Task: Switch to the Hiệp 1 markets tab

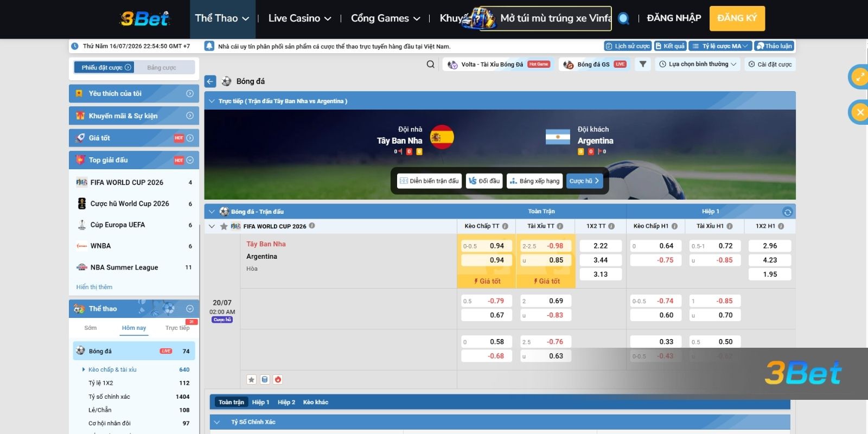Action: coord(260,402)
